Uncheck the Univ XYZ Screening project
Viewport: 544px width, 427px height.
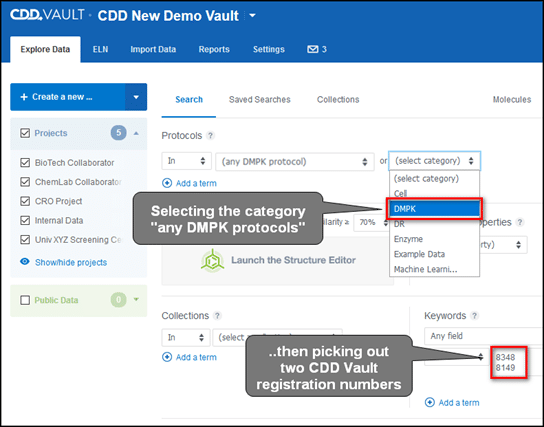click(x=25, y=240)
